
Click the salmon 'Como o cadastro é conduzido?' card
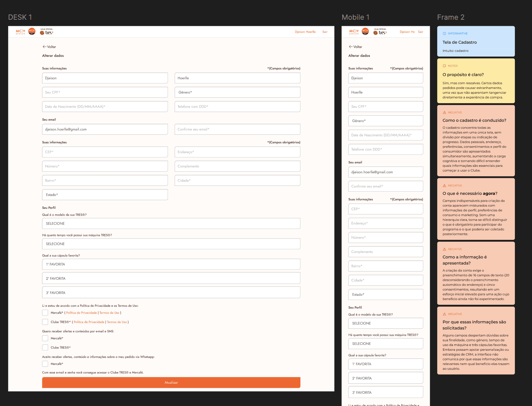[x=476, y=141]
